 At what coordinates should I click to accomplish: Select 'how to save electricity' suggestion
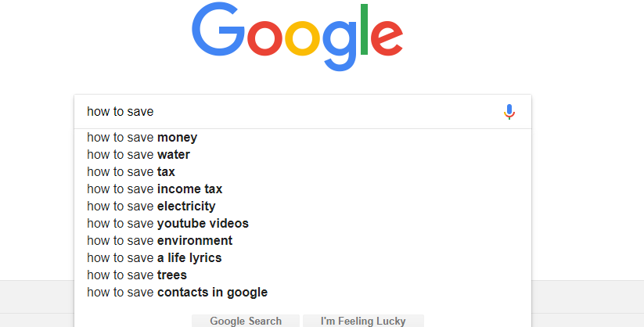[x=303, y=207]
